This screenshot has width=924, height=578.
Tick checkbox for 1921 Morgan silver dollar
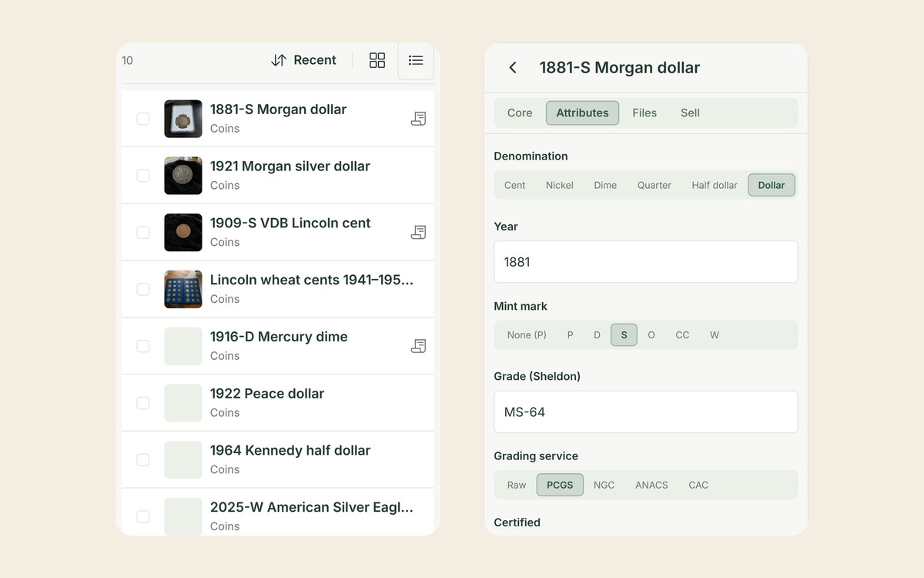(x=143, y=176)
